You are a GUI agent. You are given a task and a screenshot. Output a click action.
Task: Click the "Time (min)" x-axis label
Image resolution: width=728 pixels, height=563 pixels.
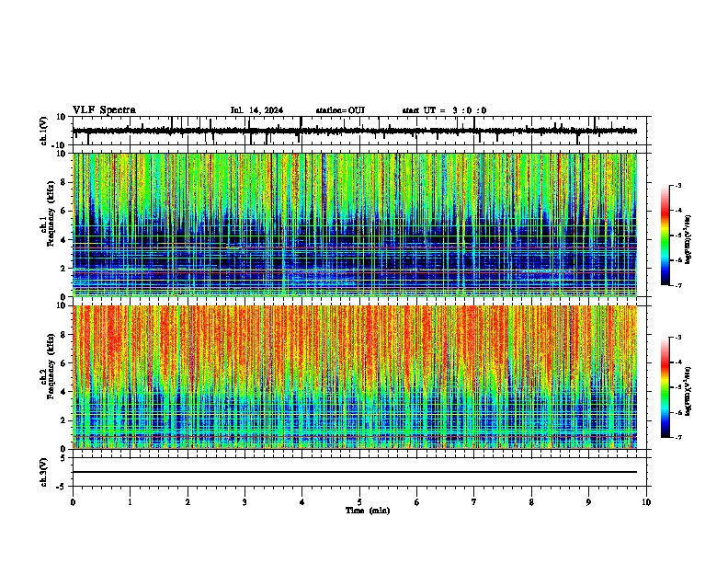pos(368,511)
